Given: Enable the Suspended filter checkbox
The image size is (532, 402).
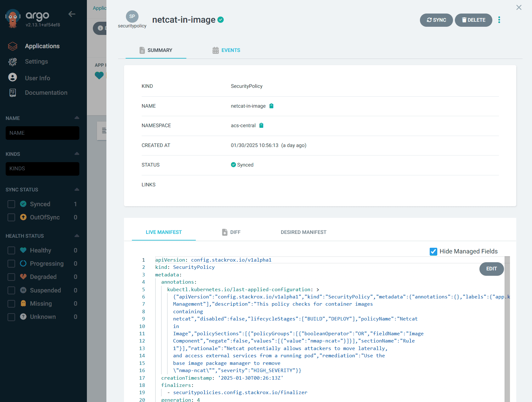Looking at the screenshot, I should tap(11, 291).
